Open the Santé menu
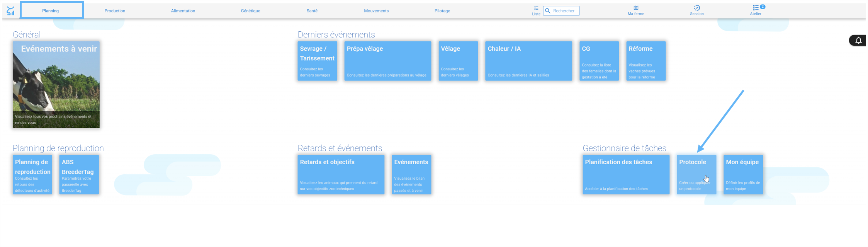 pos(312,11)
